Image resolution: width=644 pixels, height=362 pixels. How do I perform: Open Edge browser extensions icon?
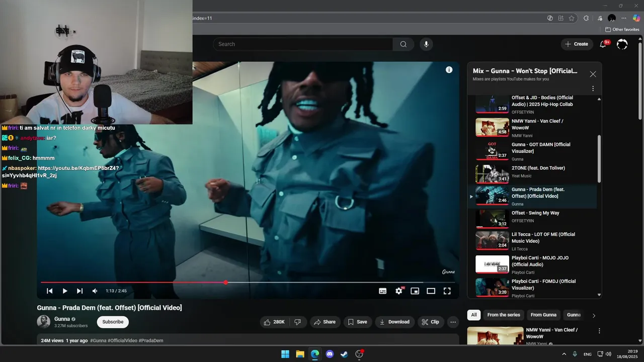586,18
